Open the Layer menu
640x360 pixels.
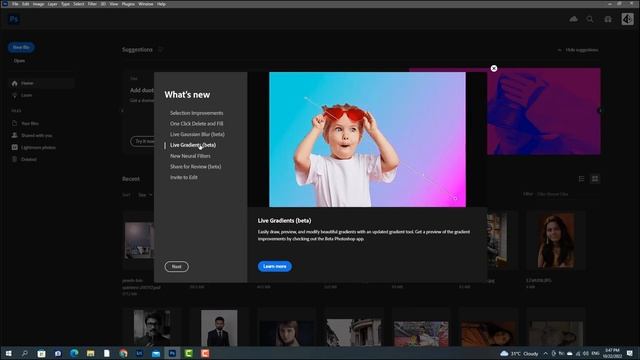point(53,4)
